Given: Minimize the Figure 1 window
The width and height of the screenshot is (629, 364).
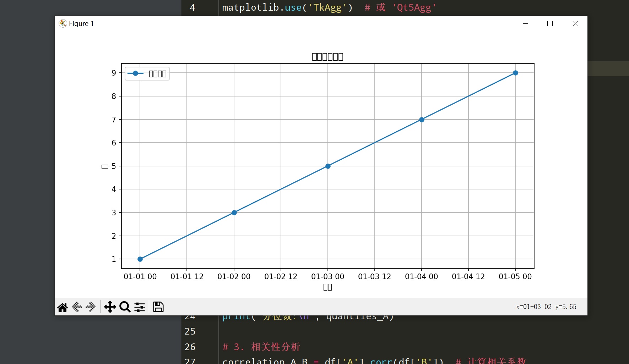Looking at the screenshot, I should pyautogui.click(x=526, y=23).
